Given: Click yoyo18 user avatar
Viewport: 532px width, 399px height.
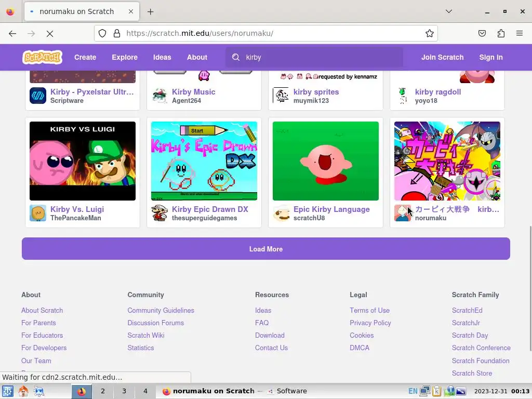Looking at the screenshot, I should pyautogui.click(x=403, y=96).
